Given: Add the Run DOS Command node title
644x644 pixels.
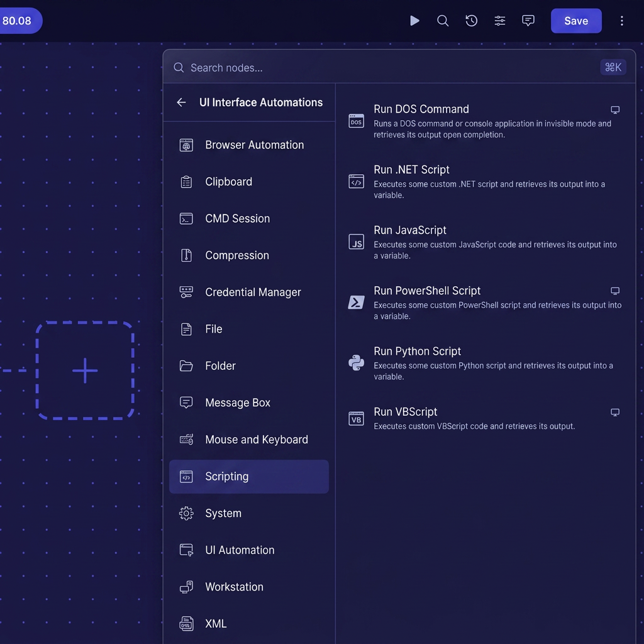Looking at the screenshot, I should click(421, 109).
